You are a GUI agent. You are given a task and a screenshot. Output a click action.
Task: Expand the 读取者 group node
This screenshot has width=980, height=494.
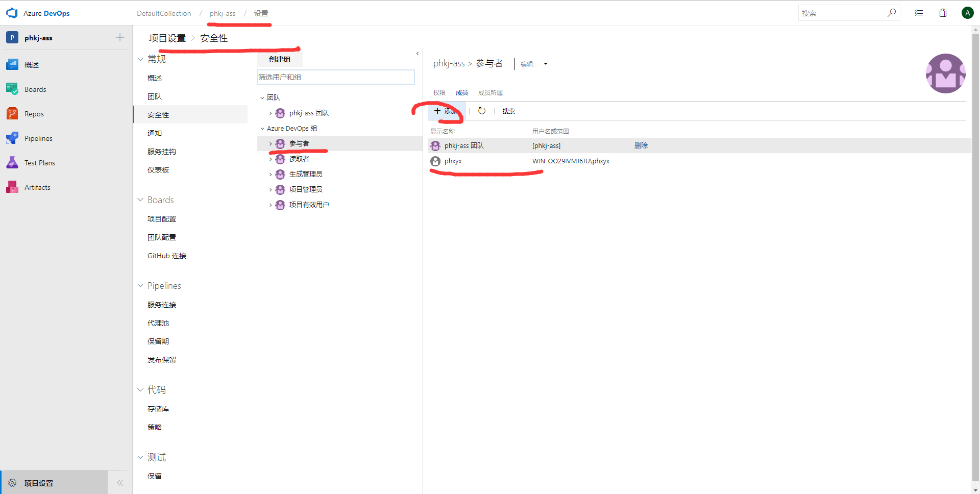tap(271, 159)
